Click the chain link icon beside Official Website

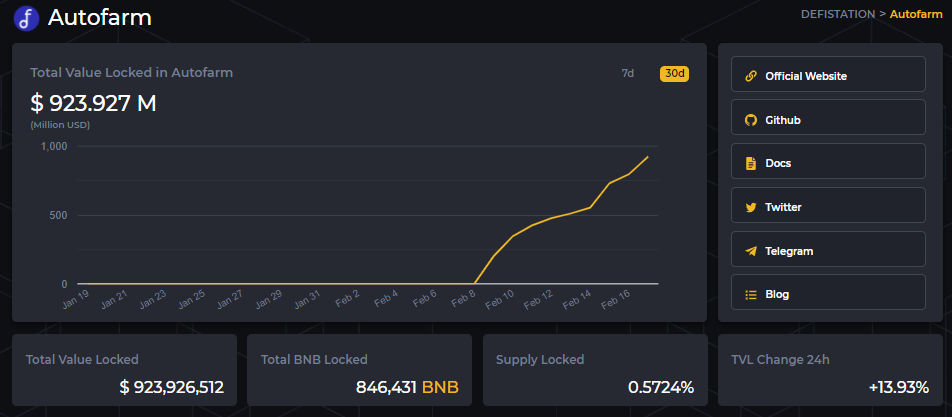[x=750, y=76]
